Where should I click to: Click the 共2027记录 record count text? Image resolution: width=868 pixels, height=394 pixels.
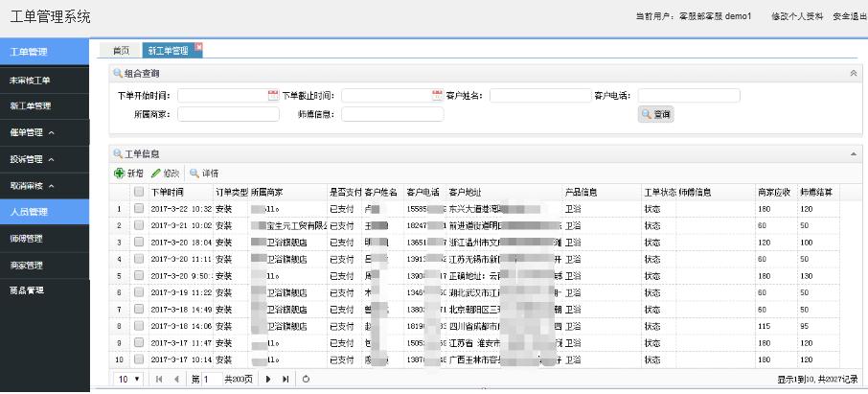837,380
